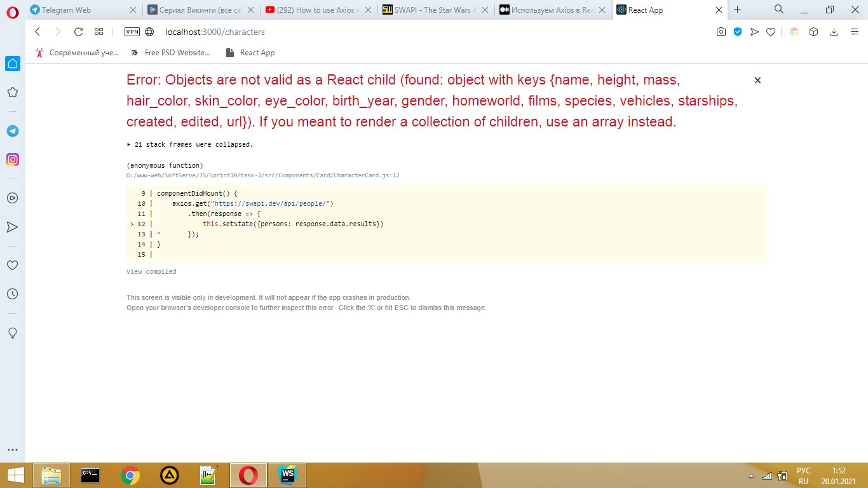Open the colorful cube extension icon
The width and height of the screenshot is (868, 488).
[794, 32]
